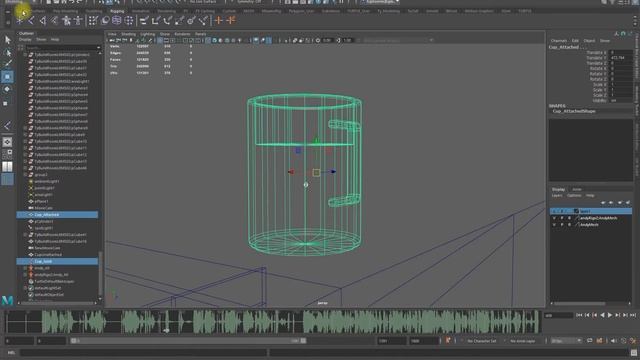The width and height of the screenshot is (640, 360).
Task: Click the move layer up icon in Layer Editor
Action: point(603,202)
